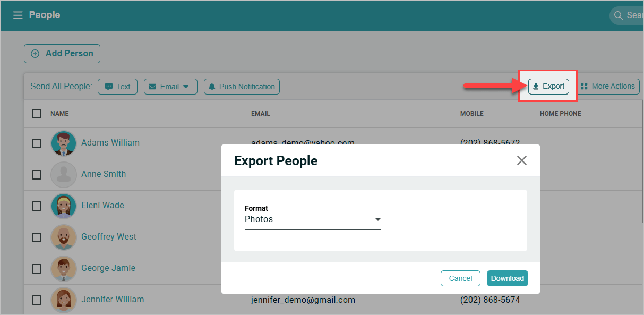Click the Add Person button
This screenshot has height=315, width=644.
tap(62, 54)
